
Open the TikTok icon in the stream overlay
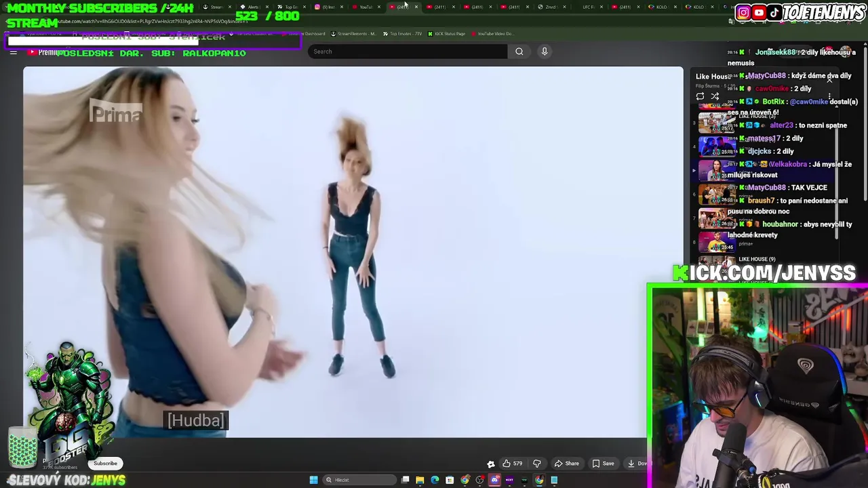[x=774, y=12]
